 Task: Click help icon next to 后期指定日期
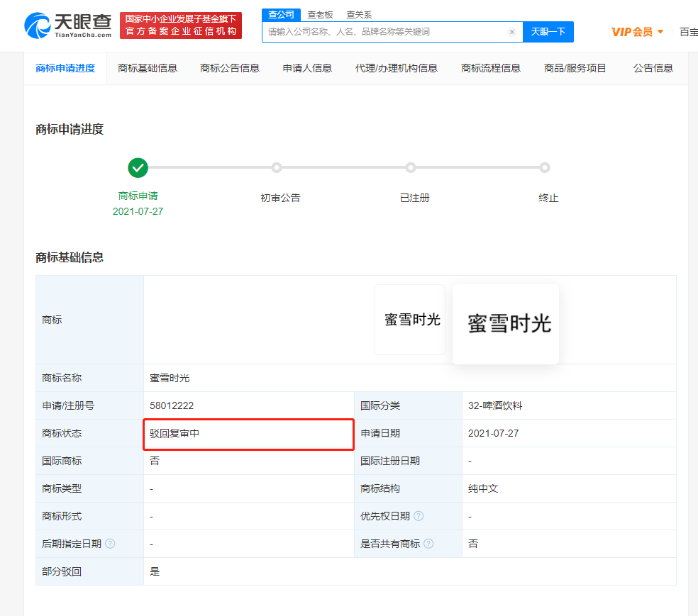click(x=110, y=544)
